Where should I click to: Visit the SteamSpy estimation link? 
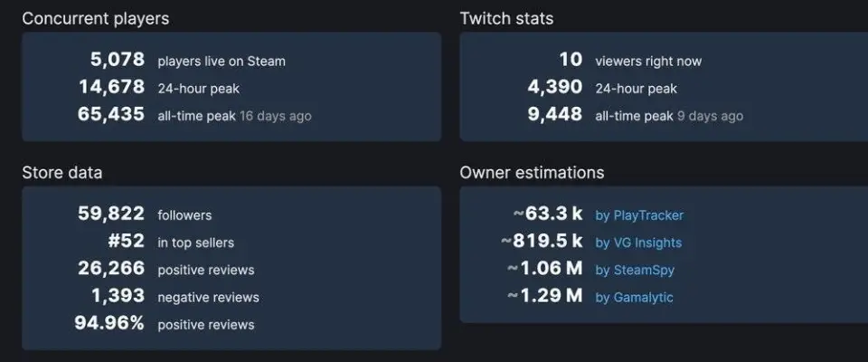pos(635,270)
